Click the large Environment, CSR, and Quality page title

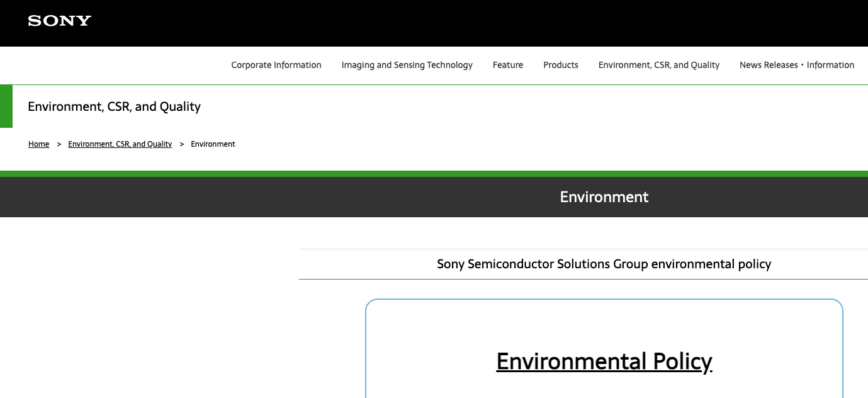pos(114,106)
